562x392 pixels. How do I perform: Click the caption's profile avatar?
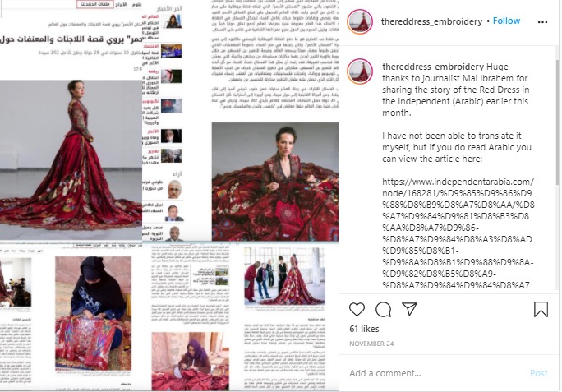coord(360,71)
